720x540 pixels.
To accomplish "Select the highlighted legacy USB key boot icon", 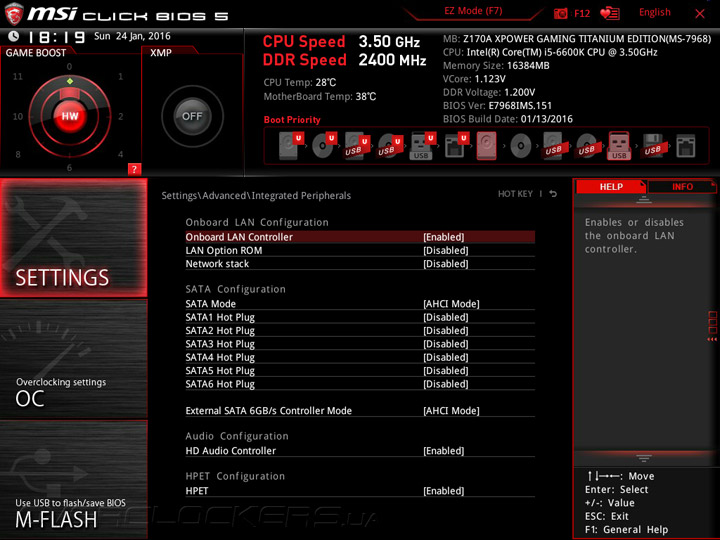I will [x=619, y=146].
